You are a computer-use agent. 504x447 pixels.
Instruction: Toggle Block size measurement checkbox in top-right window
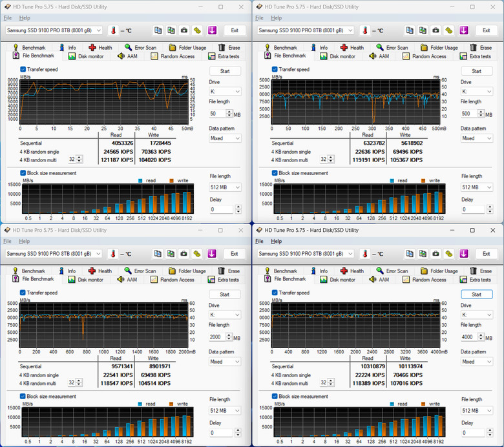[x=275, y=173]
